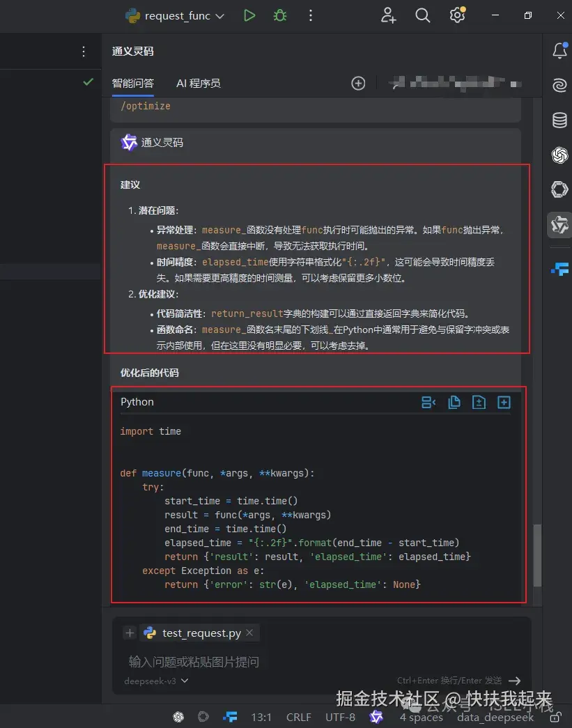Click the 'def measure' function definition line
Image resolution: width=572 pixels, height=728 pixels.
tap(217, 473)
